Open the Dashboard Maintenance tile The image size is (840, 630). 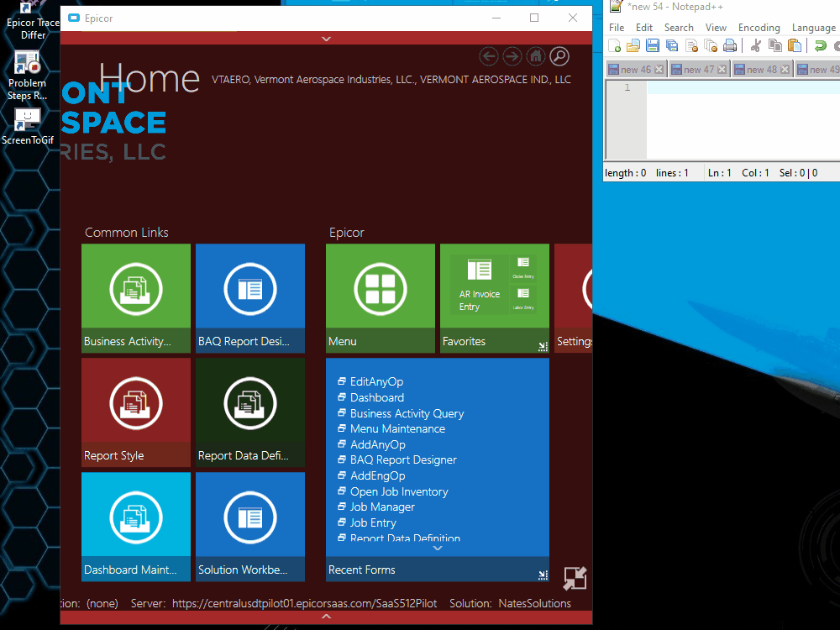[x=136, y=527]
